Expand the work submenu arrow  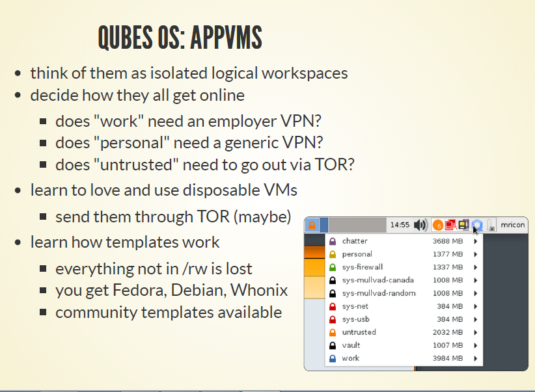[475, 358]
